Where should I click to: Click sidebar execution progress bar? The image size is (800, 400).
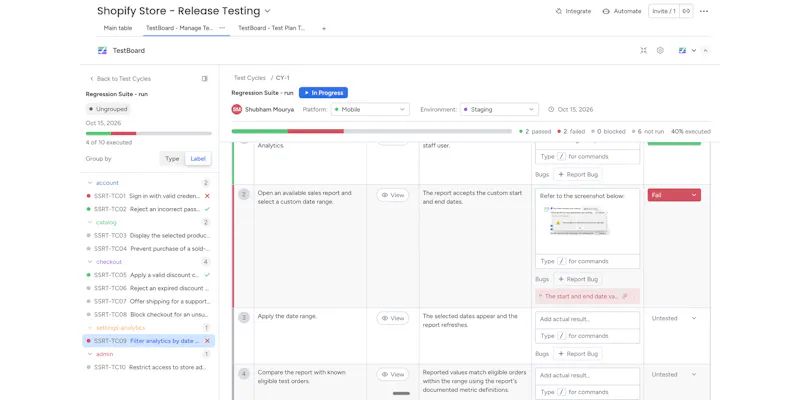pyautogui.click(x=148, y=133)
